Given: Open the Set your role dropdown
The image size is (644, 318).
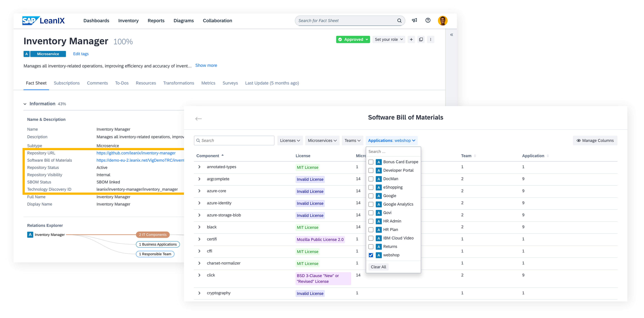Looking at the screenshot, I should pyautogui.click(x=389, y=40).
